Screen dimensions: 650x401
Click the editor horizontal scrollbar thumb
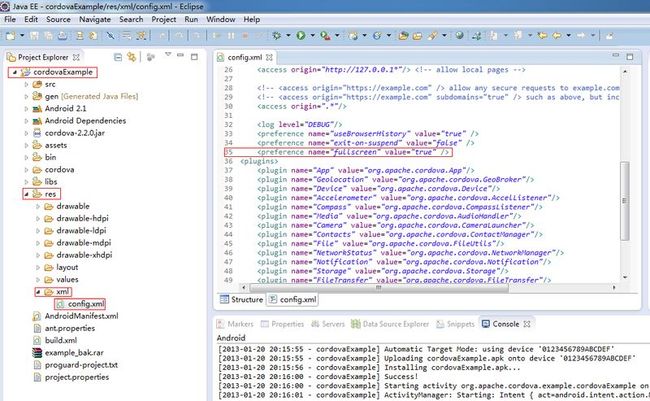379,287
